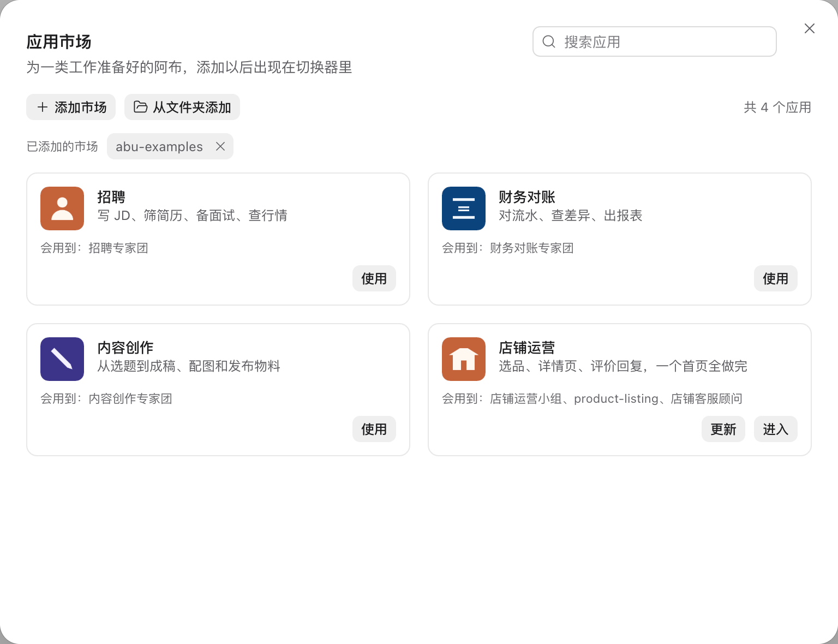Image resolution: width=838 pixels, height=644 pixels.
Task: Click the 招聘 person app icon
Action: [62, 208]
